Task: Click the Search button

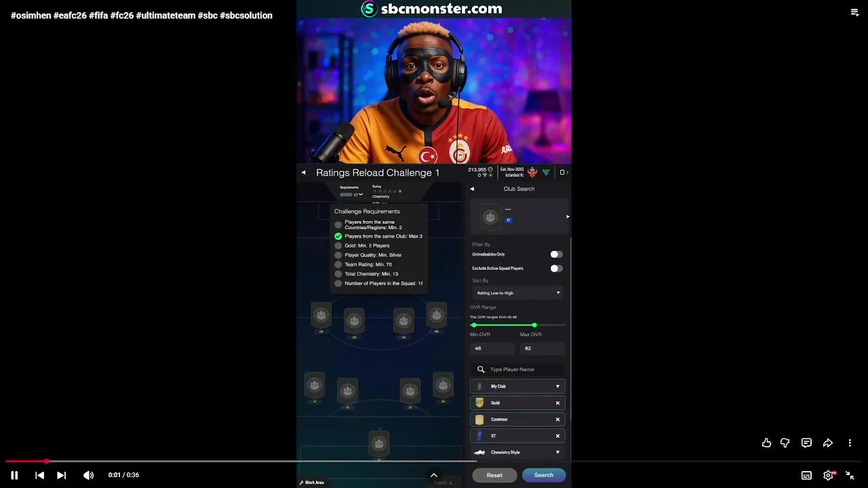Action: [x=544, y=475]
